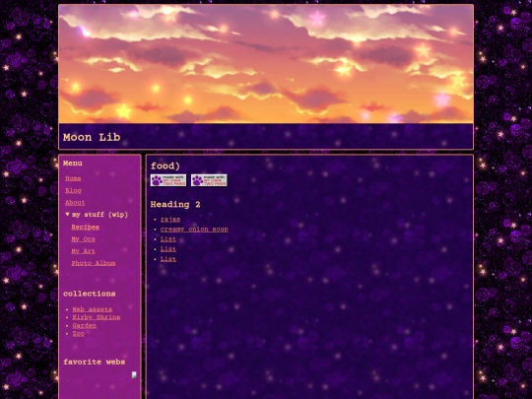The image size is (532, 399).
Task: Click the first 'List' link under Heading 2
Action: tap(168, 239)
